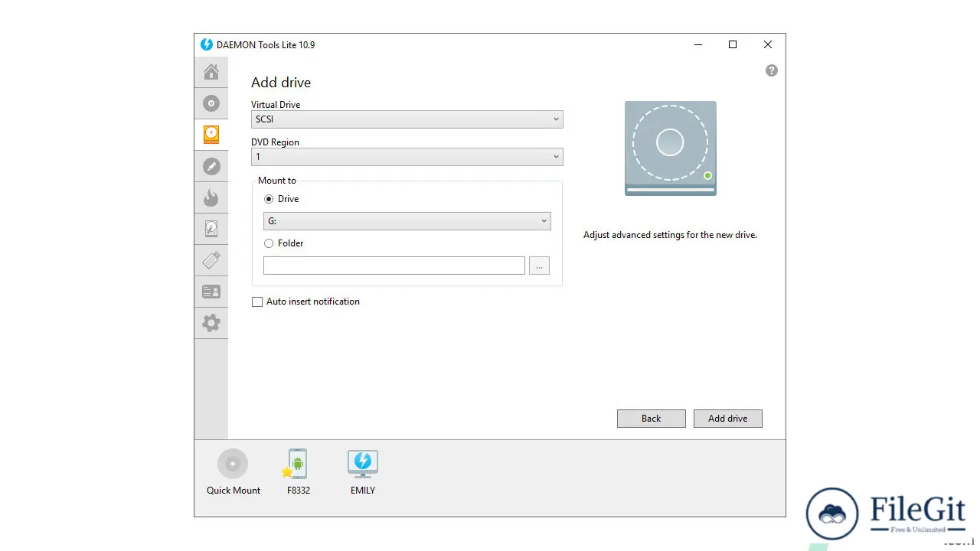This screenshot has width=980, height=551.
Task: Open the image editor pencil icon
Action: (x=211, y=166)
